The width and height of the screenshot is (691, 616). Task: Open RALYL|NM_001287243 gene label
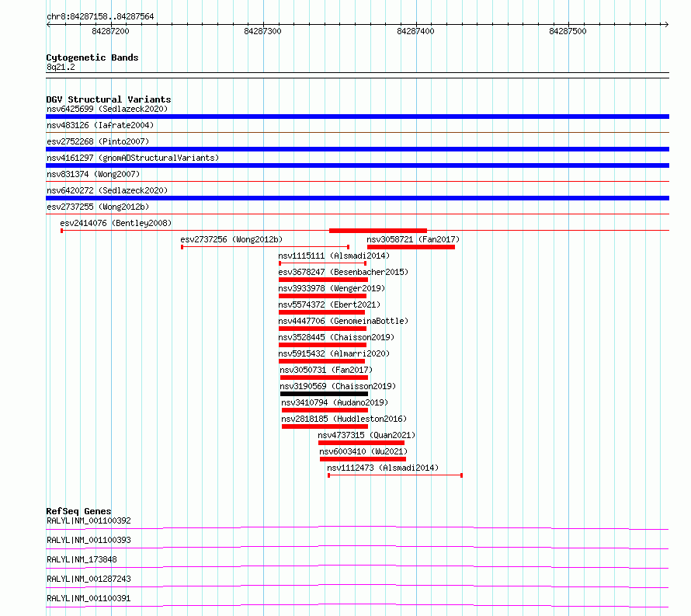89,579
